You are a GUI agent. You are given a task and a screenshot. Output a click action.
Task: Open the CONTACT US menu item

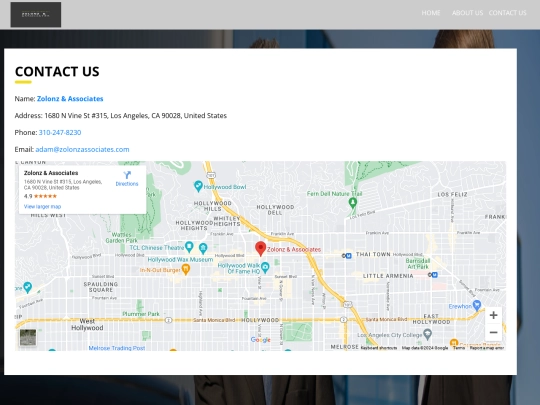pos(507,13)
